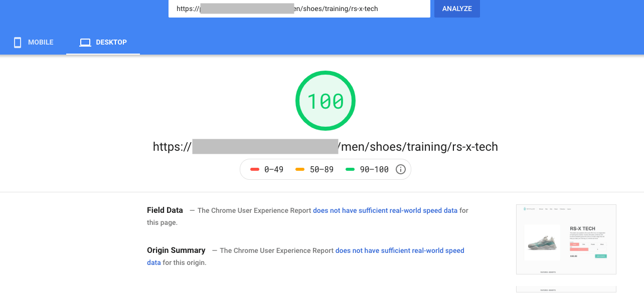Click the analyzed page URL below score
644x304 pixels.
pyautogui.click(x=325, y=147)
